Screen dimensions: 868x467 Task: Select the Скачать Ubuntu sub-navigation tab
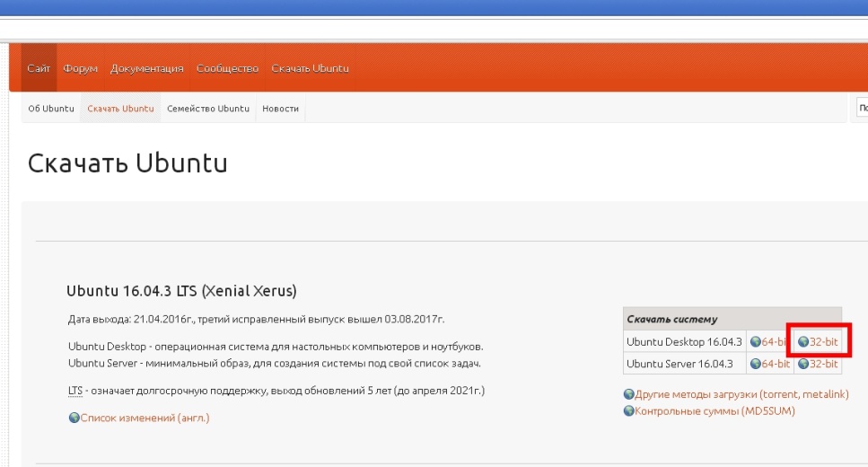tap(120, 109)
